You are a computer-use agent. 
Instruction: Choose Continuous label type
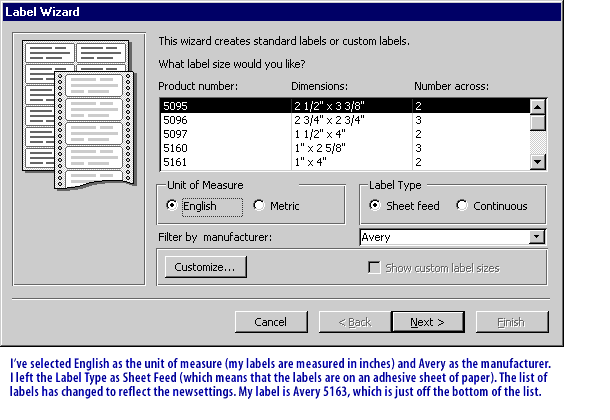pyautogui.click(x=462, y=205)
